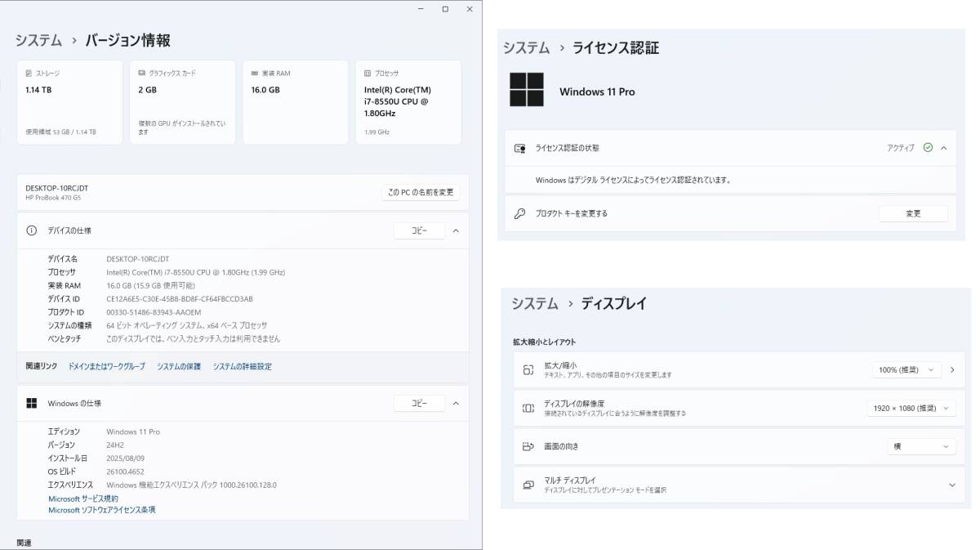Click the 実装 RAM 16.0 GB card
980x550 pixels.
296,102
